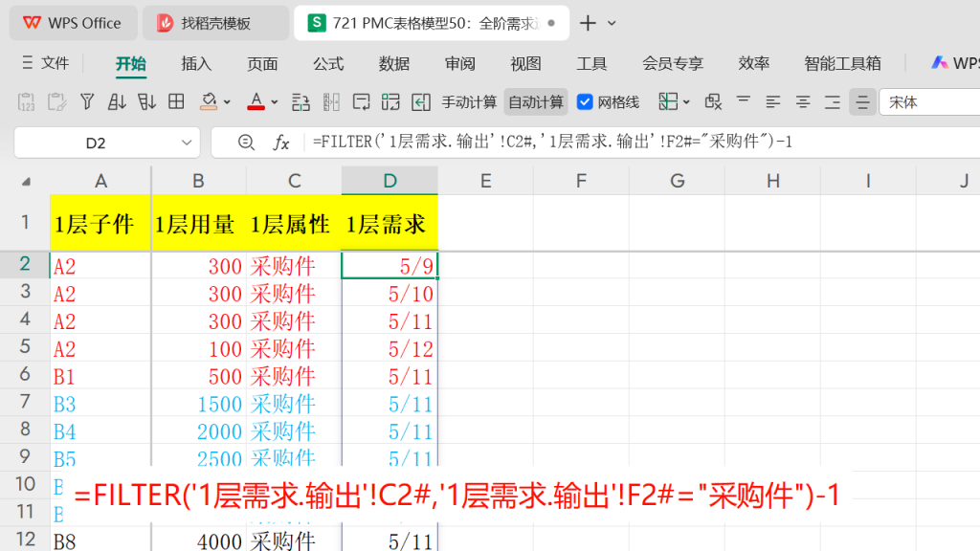Switch to the 找稻壳模板 tab
Screen dimensions: 980x551
215,23
